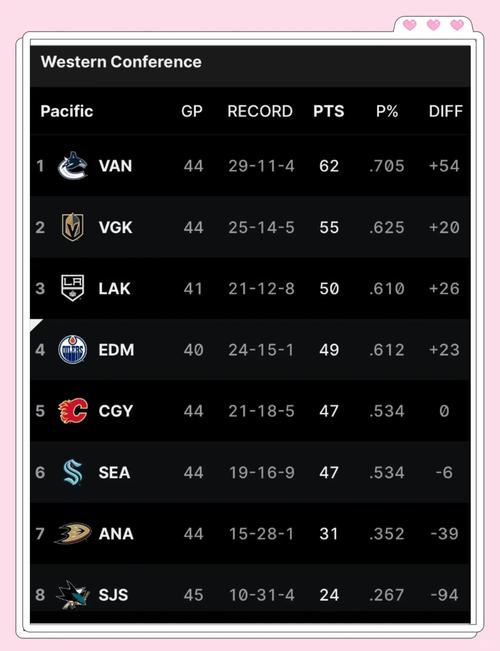Click the Calgary Flames flaming C logo
This screenshot has width=500, height=651.
pos(73,411)
